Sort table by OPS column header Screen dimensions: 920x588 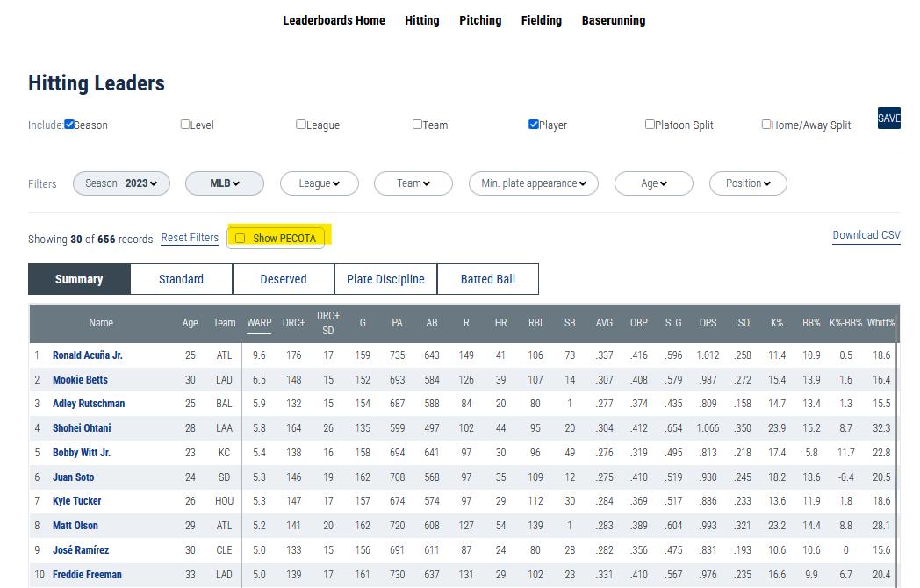708,323
